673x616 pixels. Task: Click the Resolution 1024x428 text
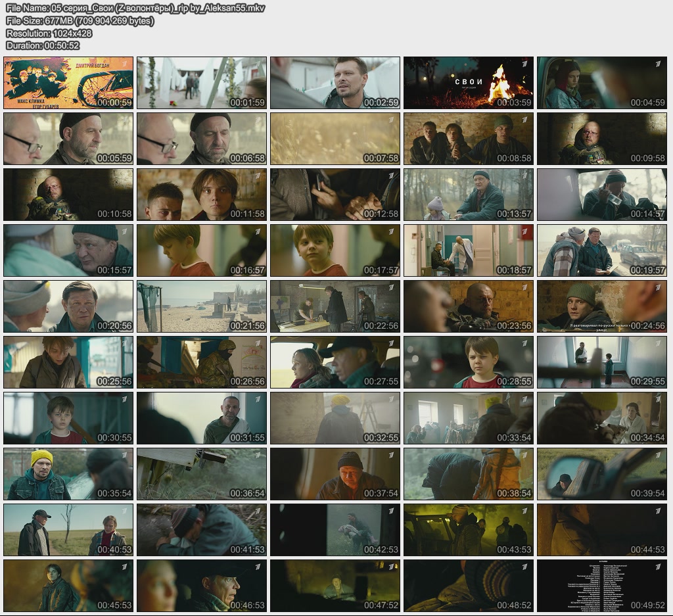49,34
